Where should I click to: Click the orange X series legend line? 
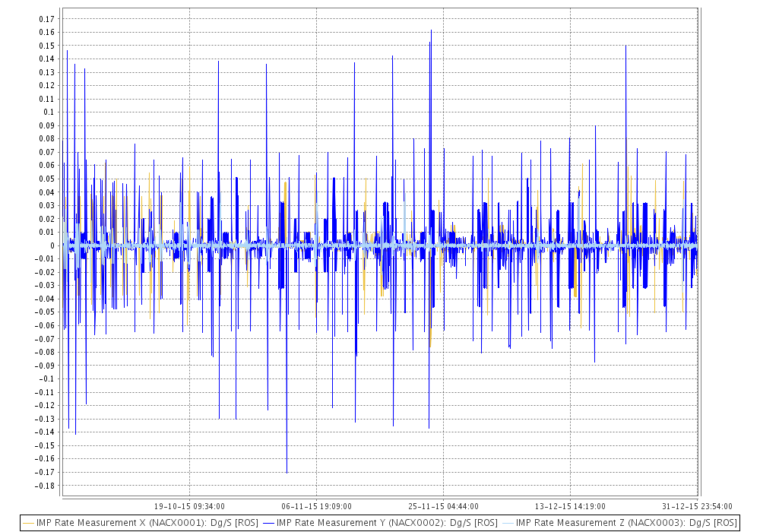(29, 523)
